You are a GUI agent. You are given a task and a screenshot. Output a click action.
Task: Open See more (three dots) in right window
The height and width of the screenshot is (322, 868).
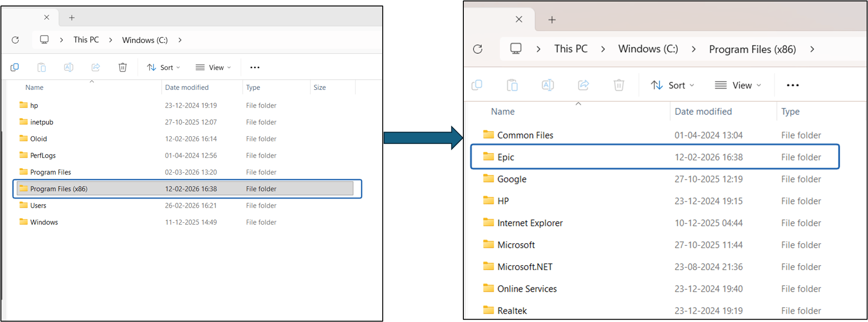click(x=792, y=85)
